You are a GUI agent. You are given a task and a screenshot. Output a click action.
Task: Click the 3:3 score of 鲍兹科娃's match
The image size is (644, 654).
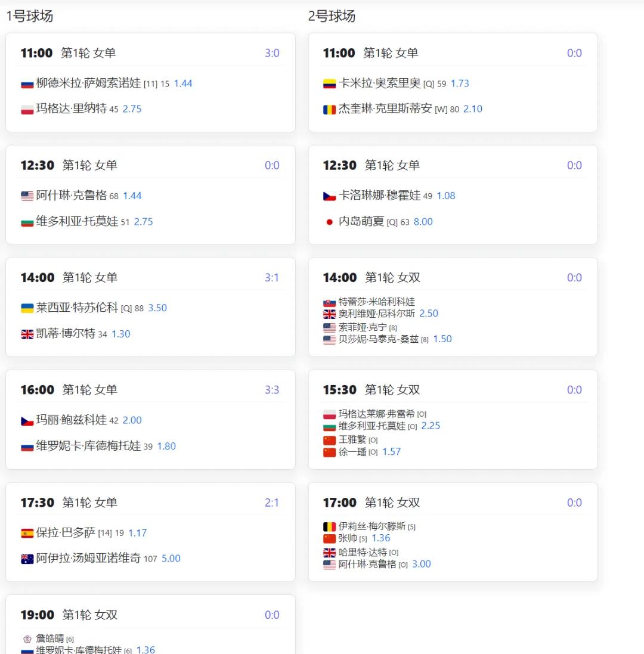click(273, 390)
